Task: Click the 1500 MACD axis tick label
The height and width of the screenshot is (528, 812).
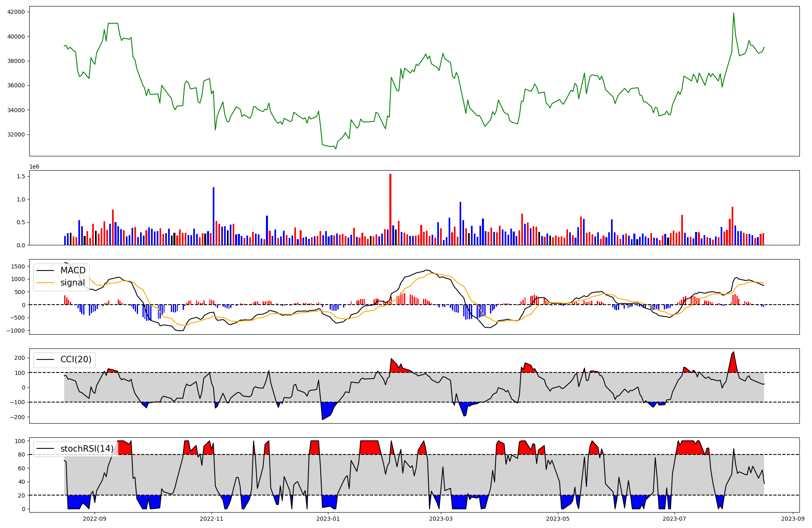Action: pyautogui.click(x=18, y=266)
